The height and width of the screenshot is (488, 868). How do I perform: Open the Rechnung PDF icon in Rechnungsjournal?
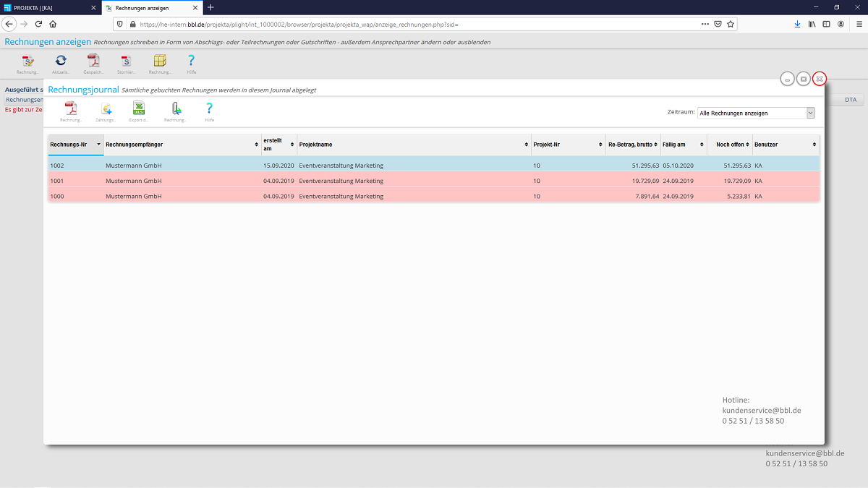click(x=71, y=109)
